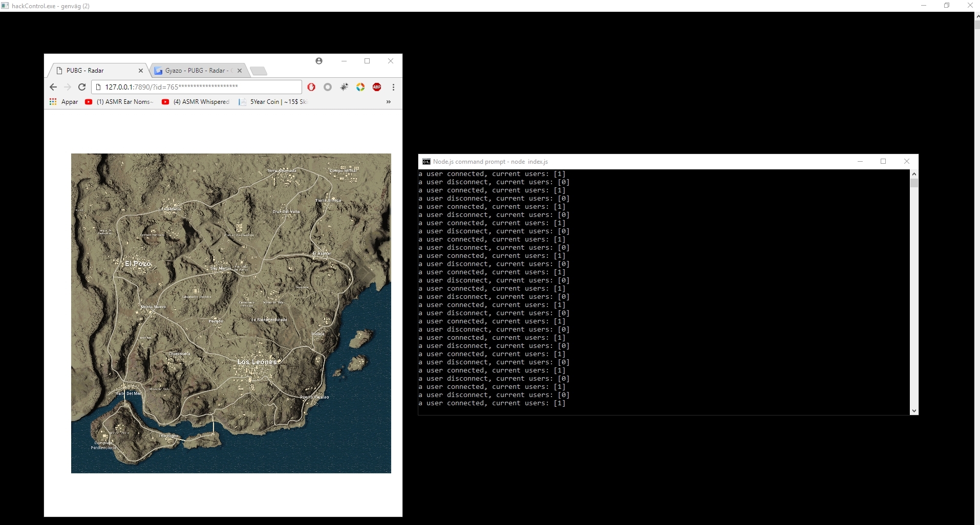Expand the hidden bookmarks overflow chevron

coord(389,102)
